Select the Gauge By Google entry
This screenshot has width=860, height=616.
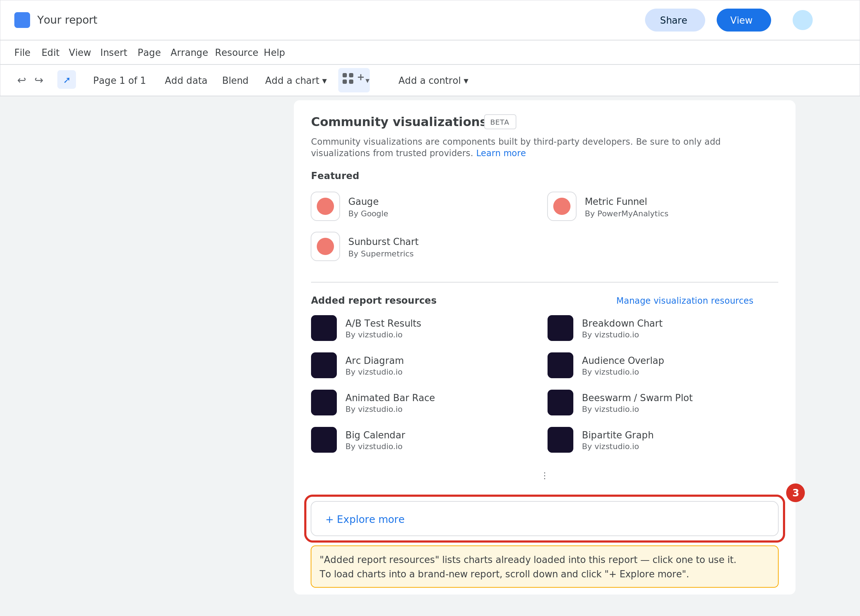pyautogui.click(x=350, y=206)
